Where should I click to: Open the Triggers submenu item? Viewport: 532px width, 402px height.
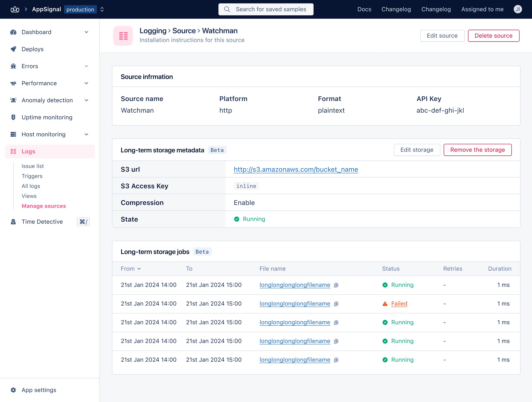click(x=32, y=176)
